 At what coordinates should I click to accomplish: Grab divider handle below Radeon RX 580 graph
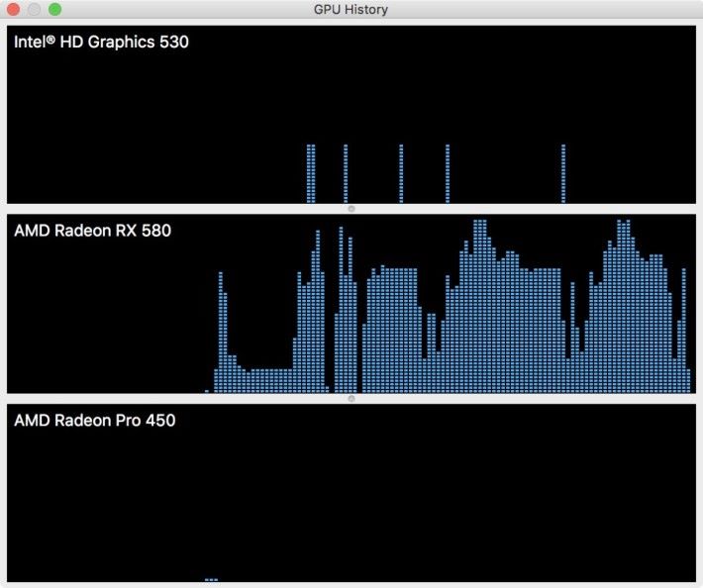(x=351, y=398)
